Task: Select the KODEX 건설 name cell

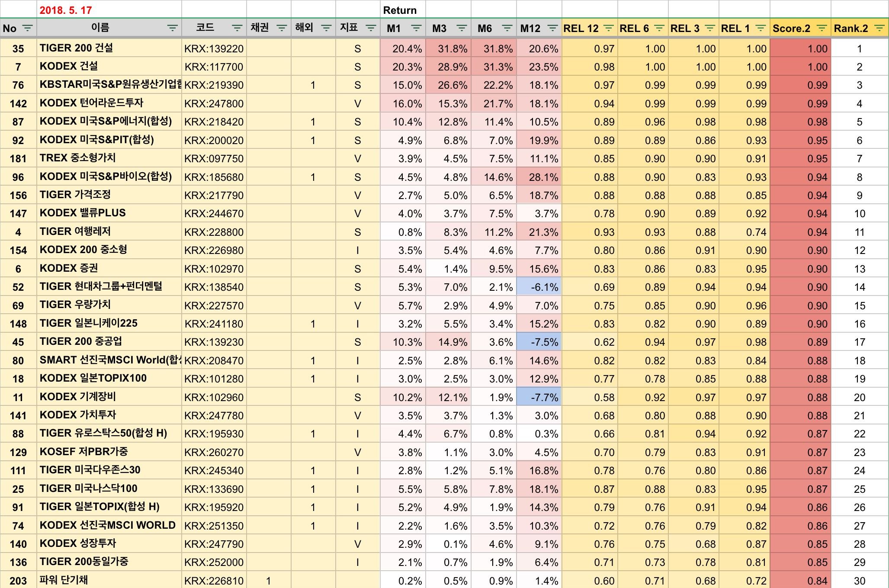Action: [109, 67]
